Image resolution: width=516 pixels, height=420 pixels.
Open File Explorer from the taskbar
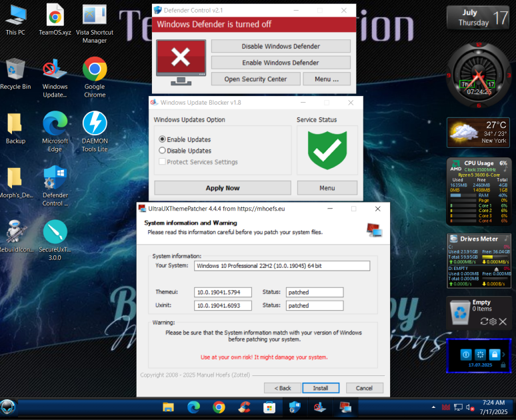pos(168,407)
